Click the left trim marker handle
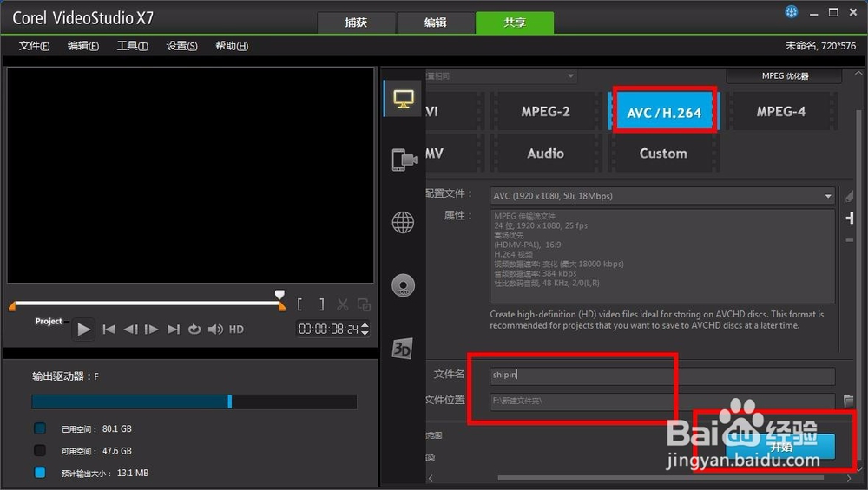The width and height of the screenshot is (868, 490). [12, 307]
